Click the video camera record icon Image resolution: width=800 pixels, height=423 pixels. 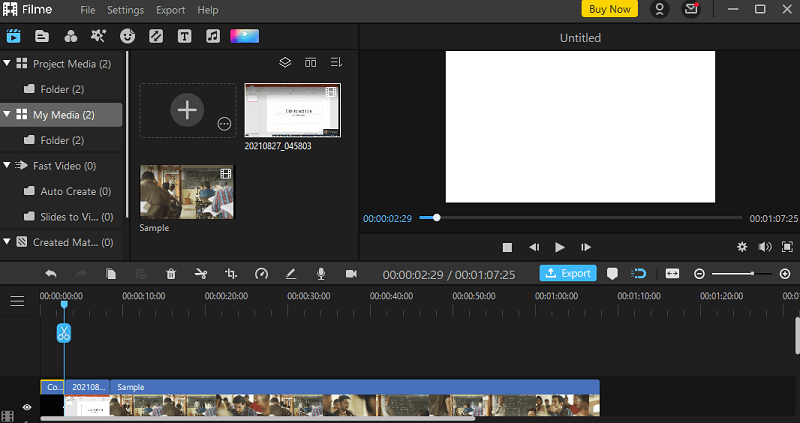[x=351, y=274]
